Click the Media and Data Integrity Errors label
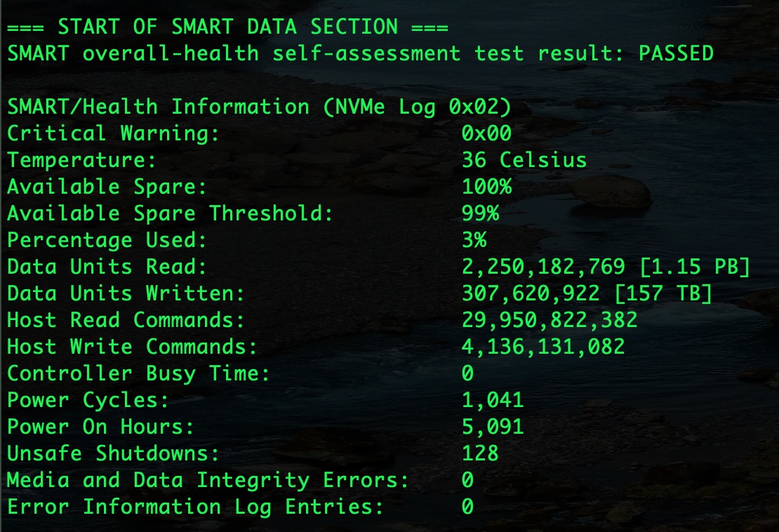The width and height of the screenshot is (779, 532). tap(208, 480)
